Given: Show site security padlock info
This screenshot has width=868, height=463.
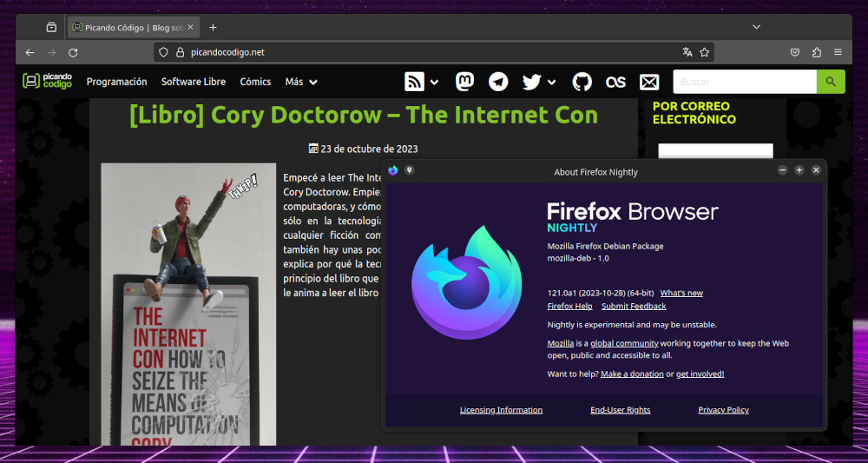Looking at the screenshot, I should pyautogui.click(x=180, y=53).
